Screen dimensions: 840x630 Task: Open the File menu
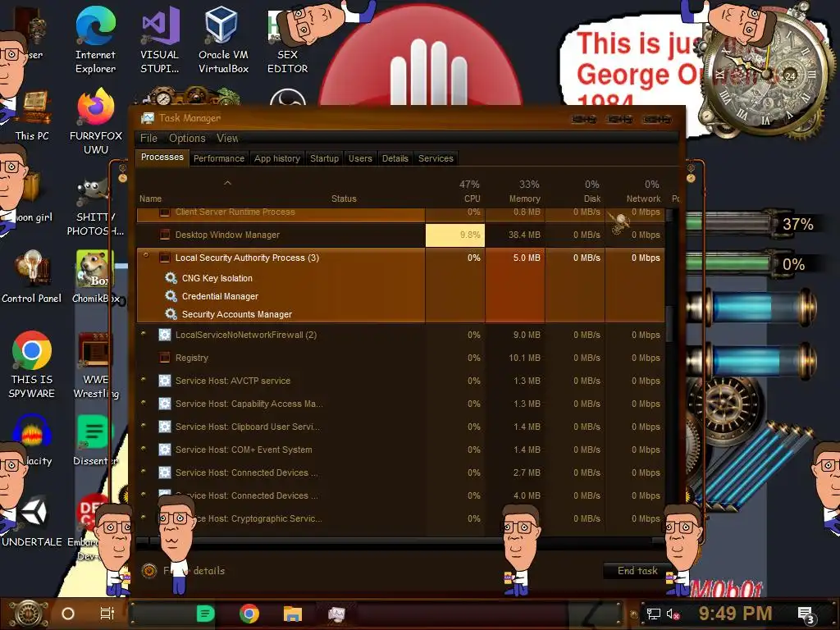coord(149,138)
